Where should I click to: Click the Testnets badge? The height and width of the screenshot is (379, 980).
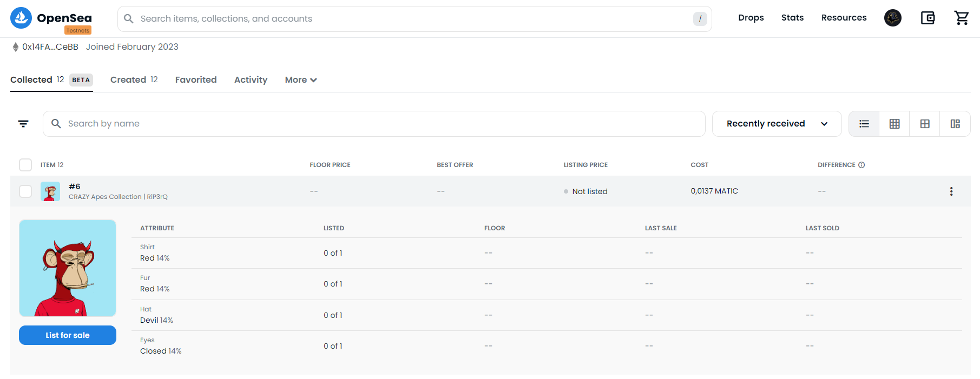tap(78, 30)
